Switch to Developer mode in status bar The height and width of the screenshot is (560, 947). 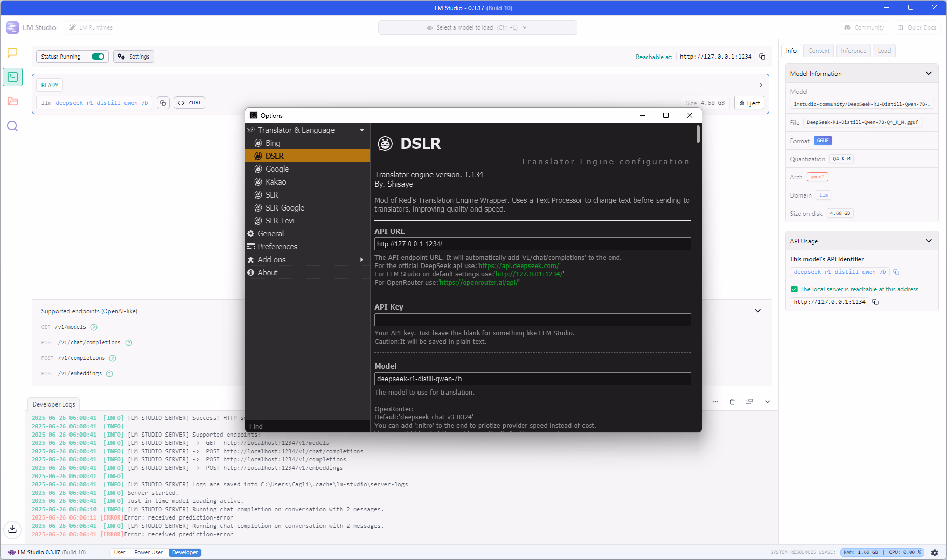[185, 552]
